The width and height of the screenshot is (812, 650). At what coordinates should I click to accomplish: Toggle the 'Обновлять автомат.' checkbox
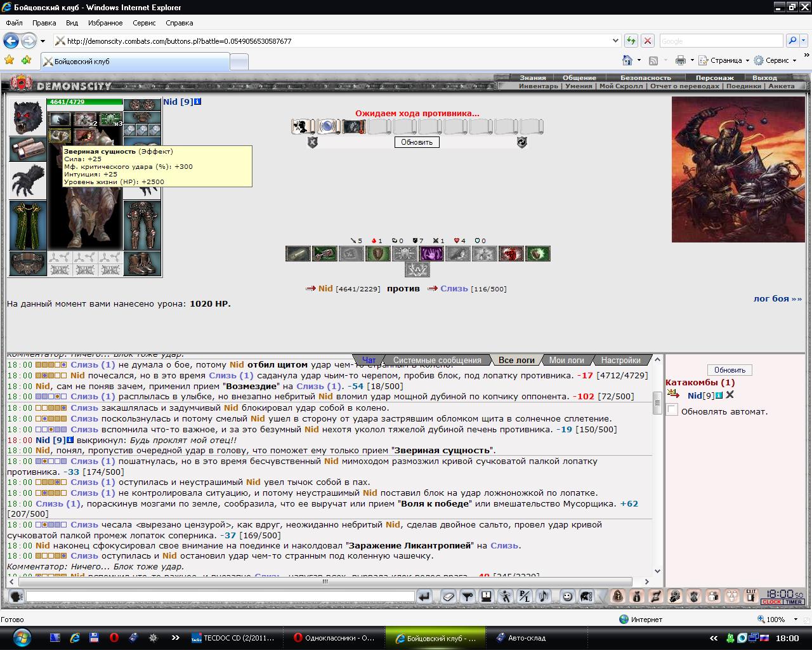[x=672, y=411]
